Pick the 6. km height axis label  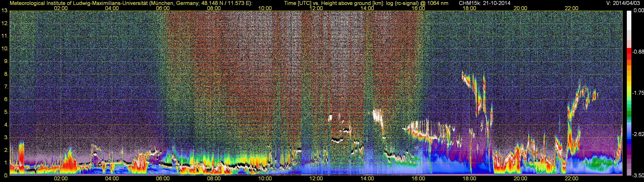pyautogui.click(x=6, y=100)
